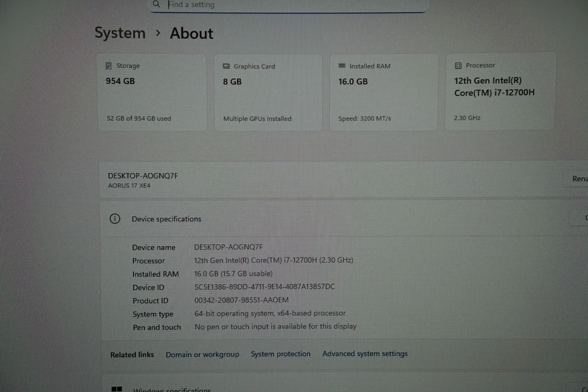Click the AORUS 17 XE4 model name
Viewport: 588px width, 392px height.
coord(130,186)
